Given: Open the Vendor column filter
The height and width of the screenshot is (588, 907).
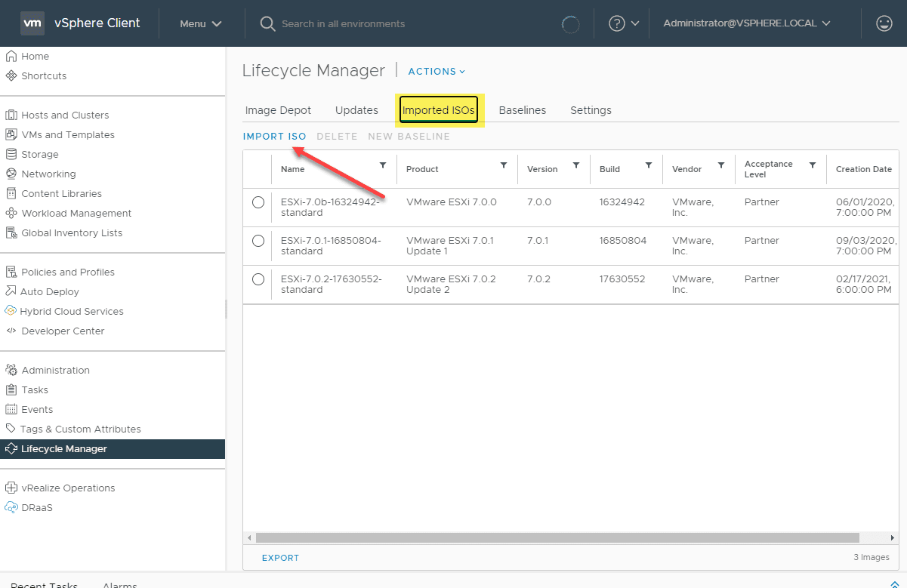Looking at the screenshot, I should point(721,165).
